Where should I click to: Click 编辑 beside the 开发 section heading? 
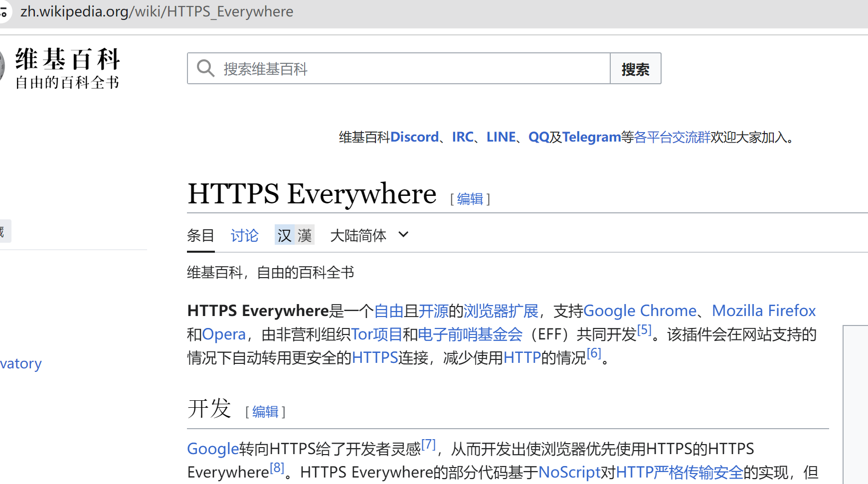click(x=265, y=411)
